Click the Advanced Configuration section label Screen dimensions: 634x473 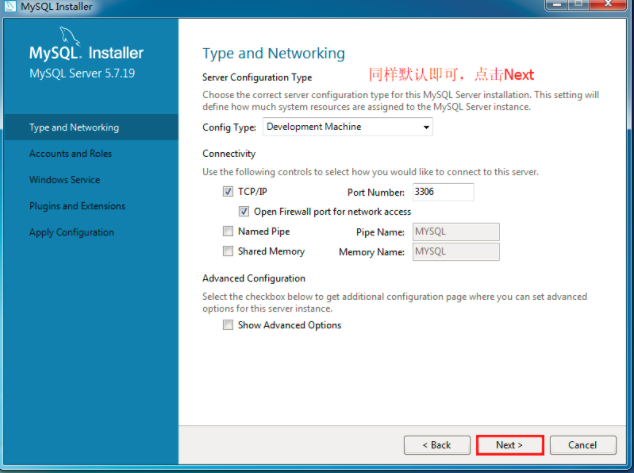(x=254, y=279)
